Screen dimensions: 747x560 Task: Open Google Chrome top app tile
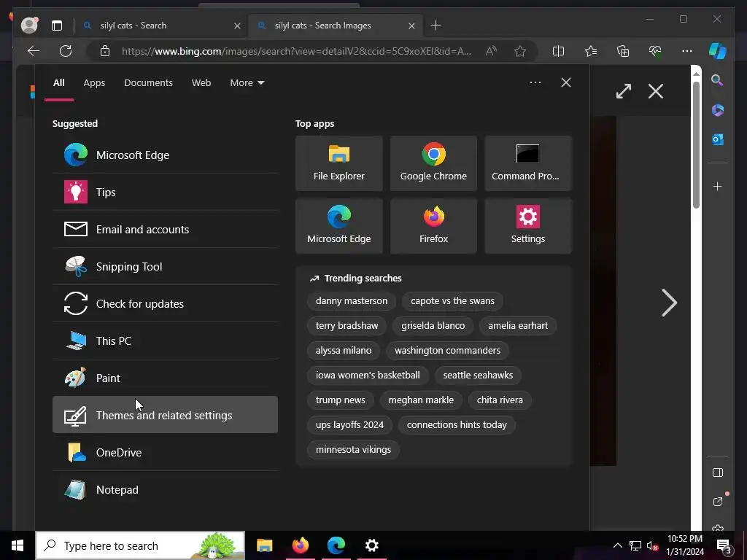click(x=433, y=163)
